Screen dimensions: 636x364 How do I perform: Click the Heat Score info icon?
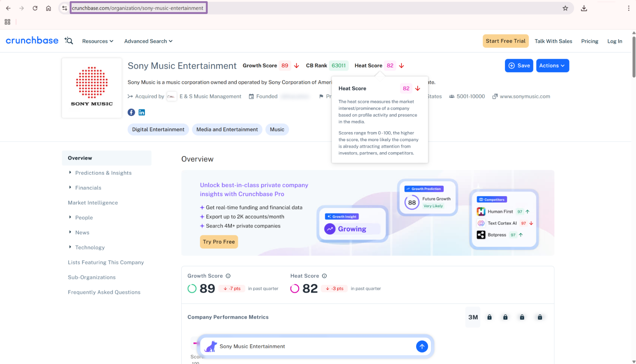324,276
